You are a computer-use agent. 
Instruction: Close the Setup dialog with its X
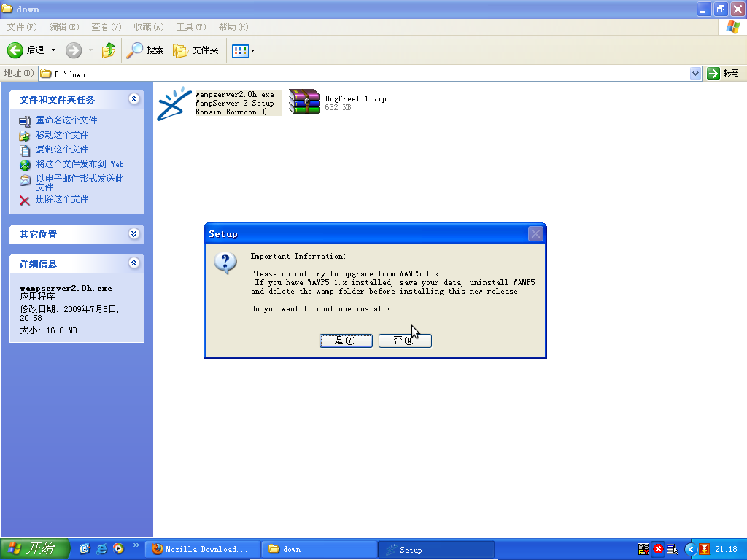tap(535, 234)
